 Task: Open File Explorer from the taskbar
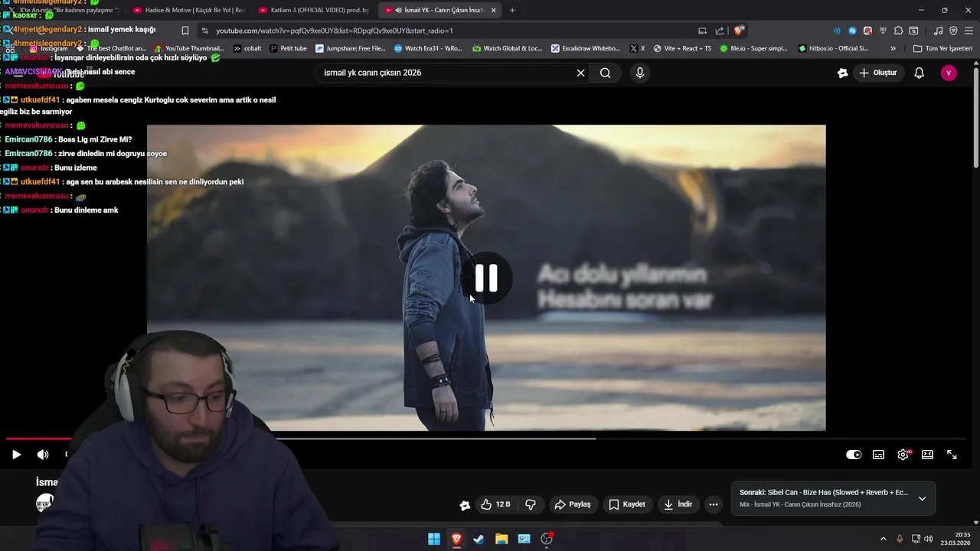click(x=501, y=539)
